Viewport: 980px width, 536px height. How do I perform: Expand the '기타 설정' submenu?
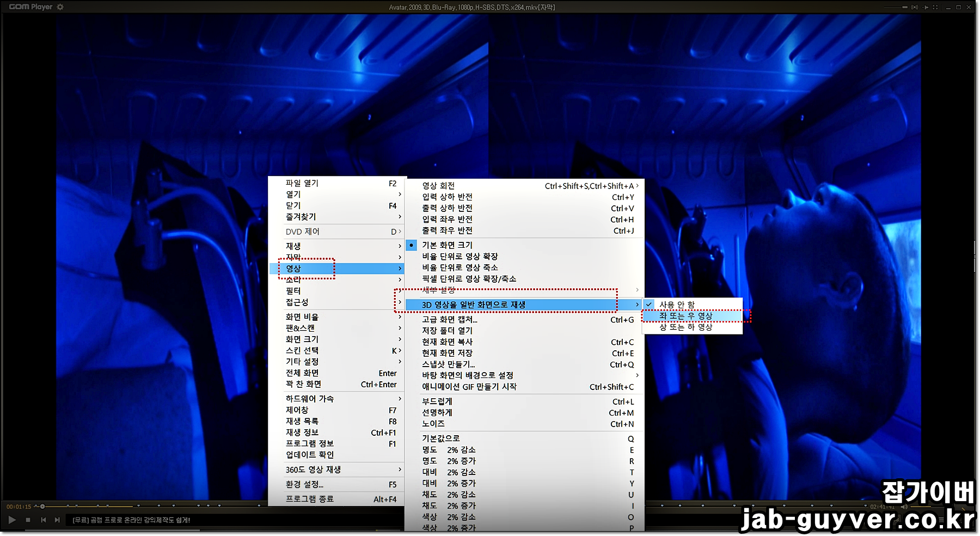(x=336, y=362)
